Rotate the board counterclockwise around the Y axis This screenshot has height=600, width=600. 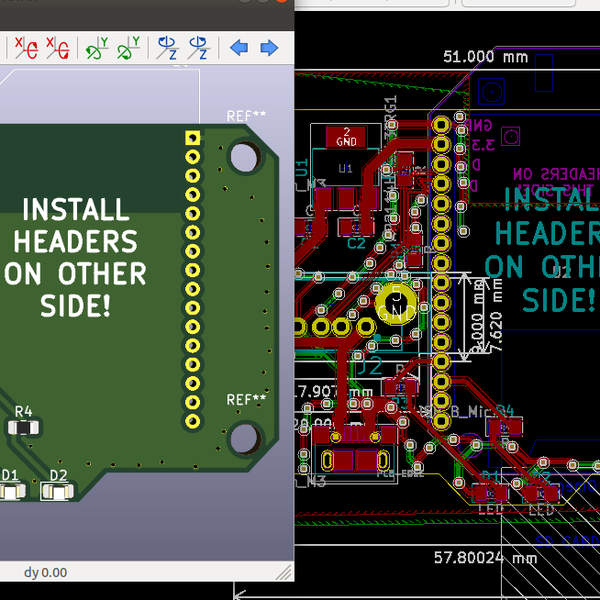[x=128, y=48]
